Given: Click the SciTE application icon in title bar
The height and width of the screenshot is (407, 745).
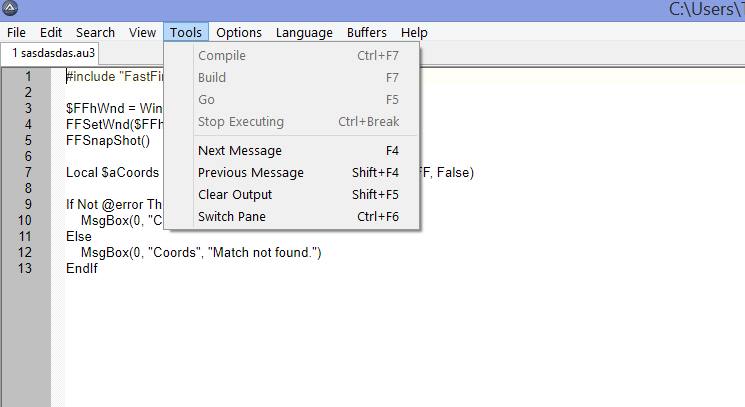Looking at the screenshot, I should 9,9.
